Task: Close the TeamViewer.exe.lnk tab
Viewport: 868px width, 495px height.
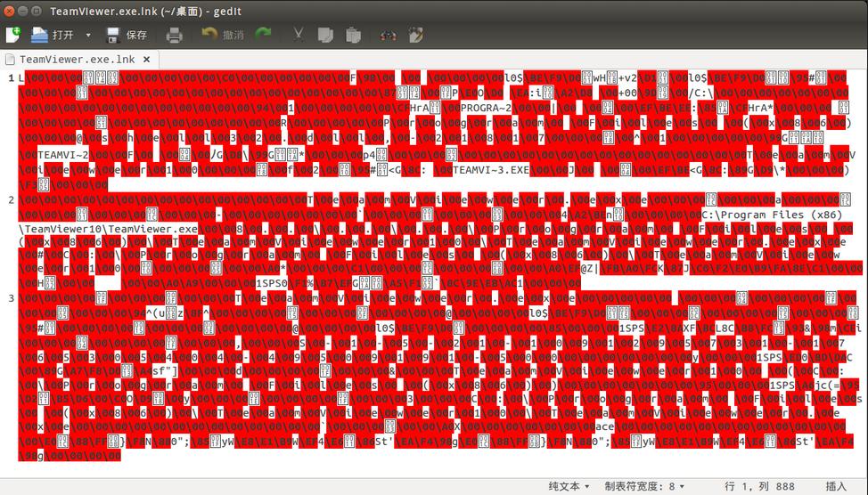Action: (147, 59)
